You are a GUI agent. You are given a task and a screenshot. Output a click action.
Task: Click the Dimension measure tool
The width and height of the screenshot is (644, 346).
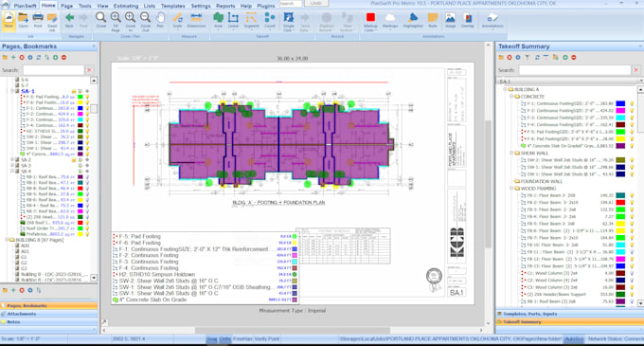[196, 20]
